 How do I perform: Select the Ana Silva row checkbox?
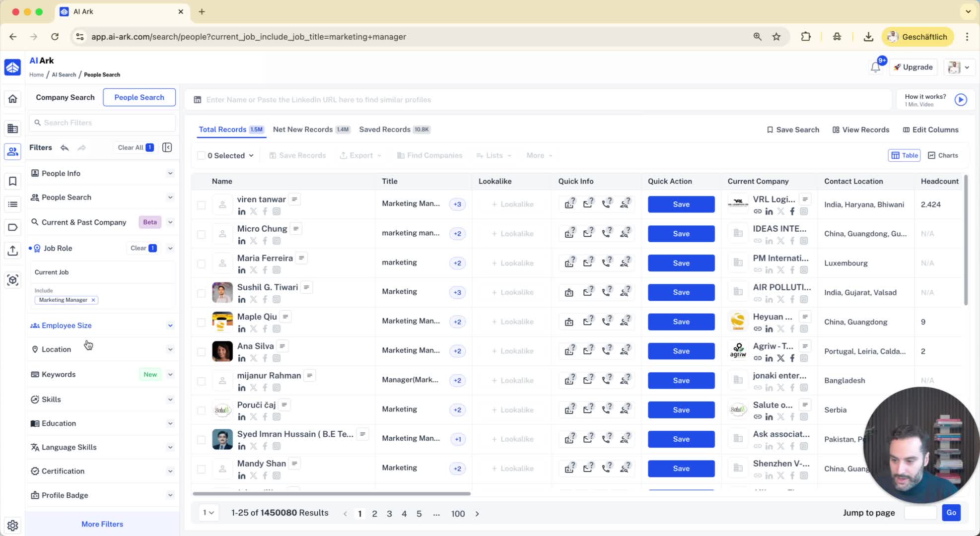tap(201, 352)
